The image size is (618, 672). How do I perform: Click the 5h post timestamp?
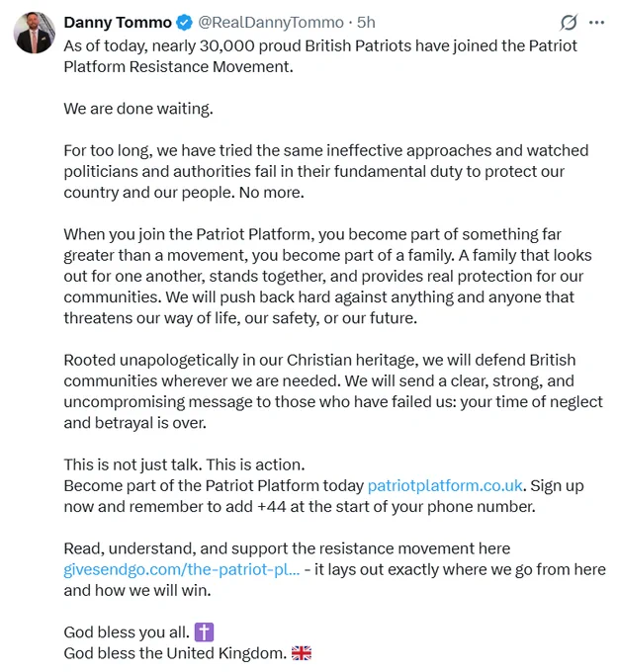(x=366, y=23)
